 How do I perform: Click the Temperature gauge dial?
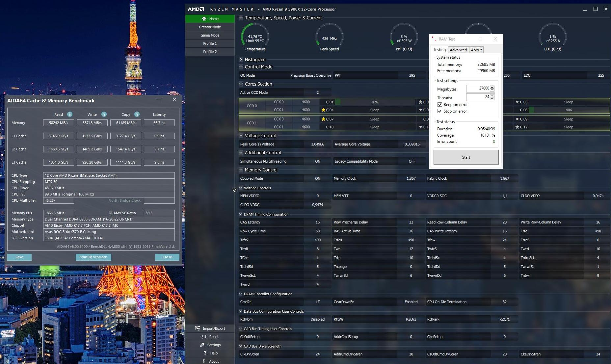tap(255, 35)
